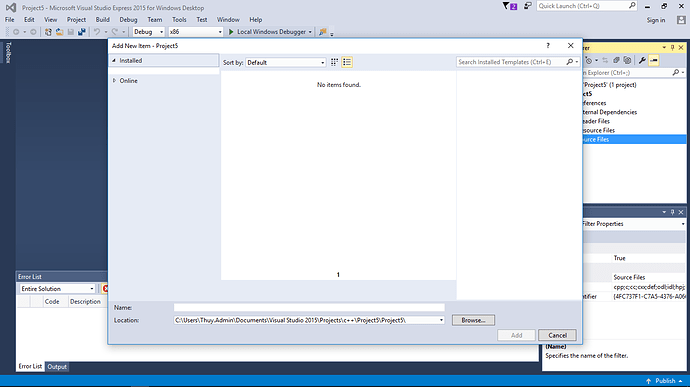Open the Project menu
The height and width of the screenshot is (387, 690).
[76, 20]
